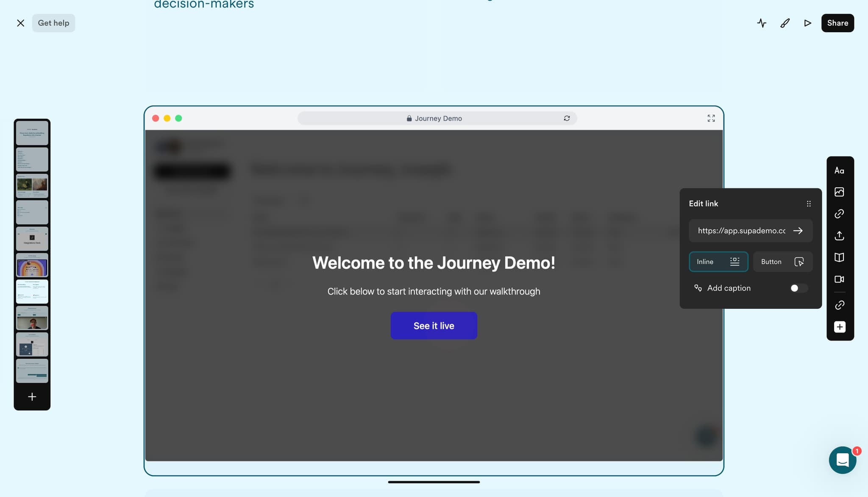Open the analytics pulse icon at the top
The height and width of the screenshot is (497, 868).
pyautogui.click(x=762, y=23)
